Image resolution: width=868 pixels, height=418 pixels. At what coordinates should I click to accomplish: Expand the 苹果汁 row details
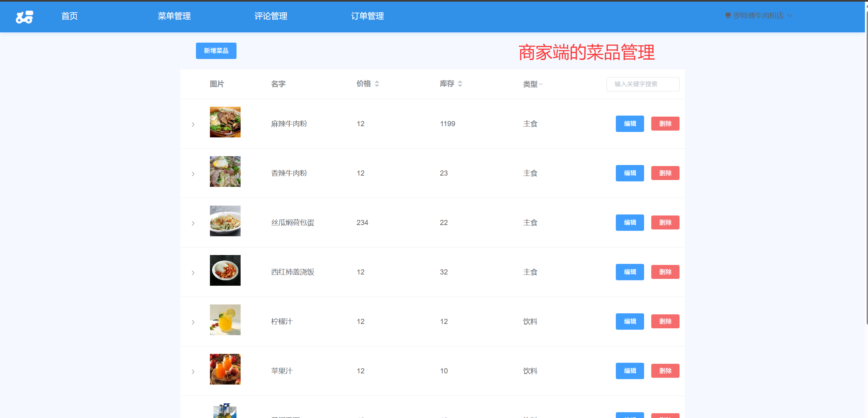pyautogui.click(x=193, y=372)
